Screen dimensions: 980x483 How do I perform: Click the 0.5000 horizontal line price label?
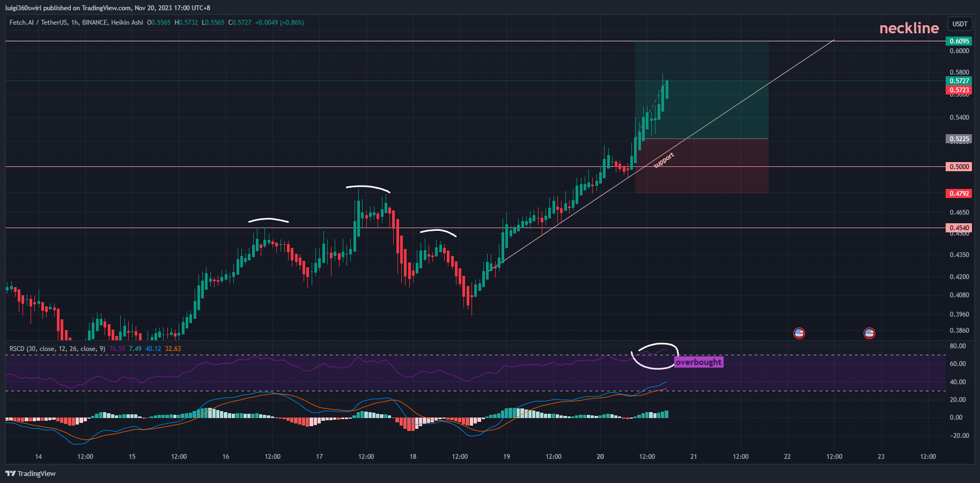[x=959, y=167]
